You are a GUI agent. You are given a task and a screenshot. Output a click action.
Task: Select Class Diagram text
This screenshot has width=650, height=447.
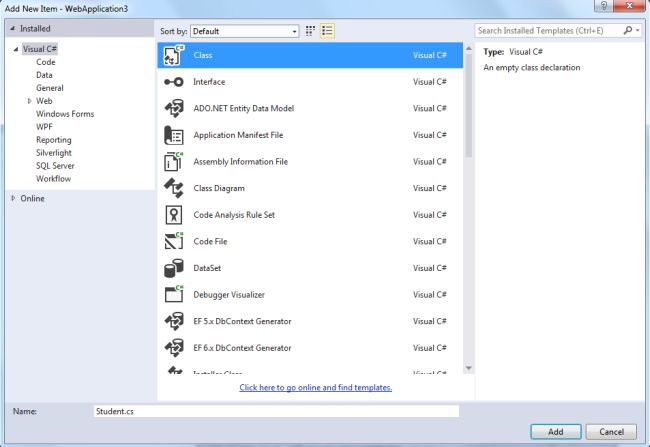[x=219, y=188]
